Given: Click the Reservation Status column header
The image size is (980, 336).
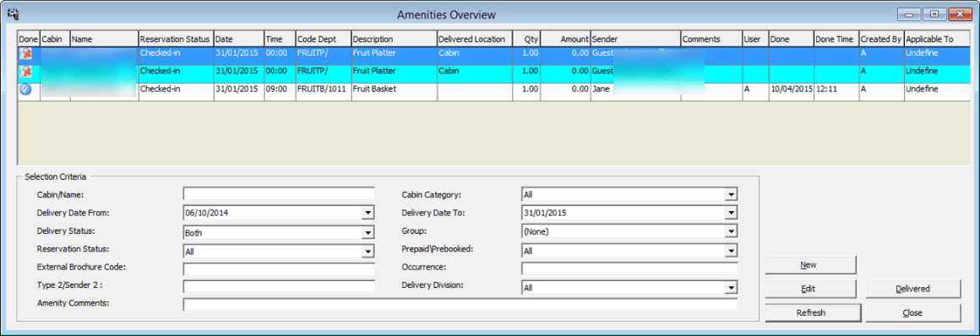Looking at the screenshot, I should [x=177, y=39].
